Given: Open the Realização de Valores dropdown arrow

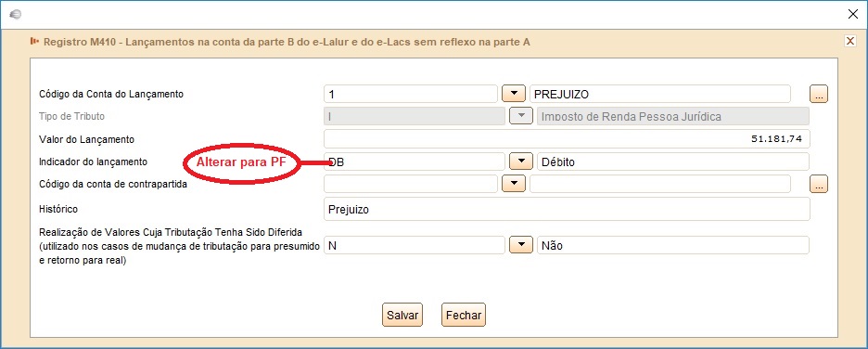Looking at the screenshot, I should [520, 245].
